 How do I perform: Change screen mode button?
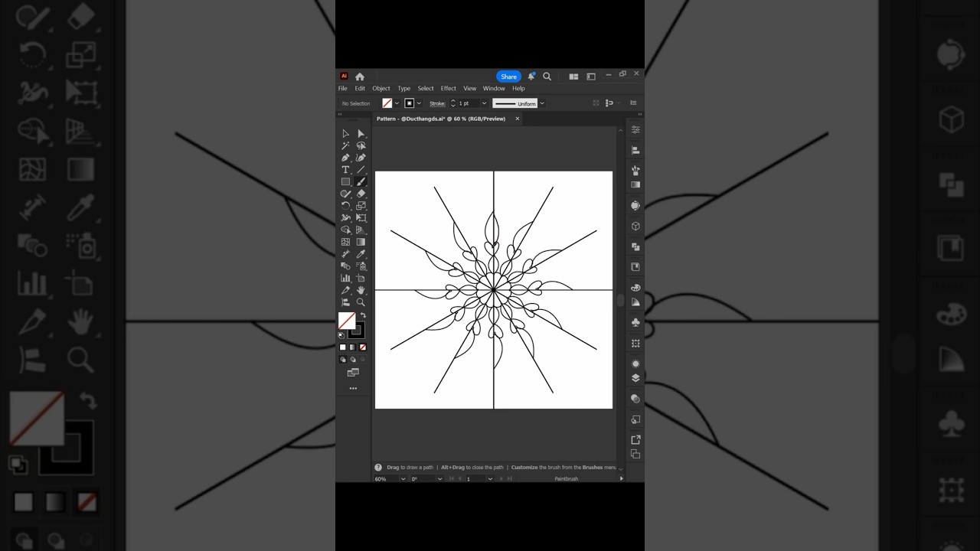pos(353,373)
